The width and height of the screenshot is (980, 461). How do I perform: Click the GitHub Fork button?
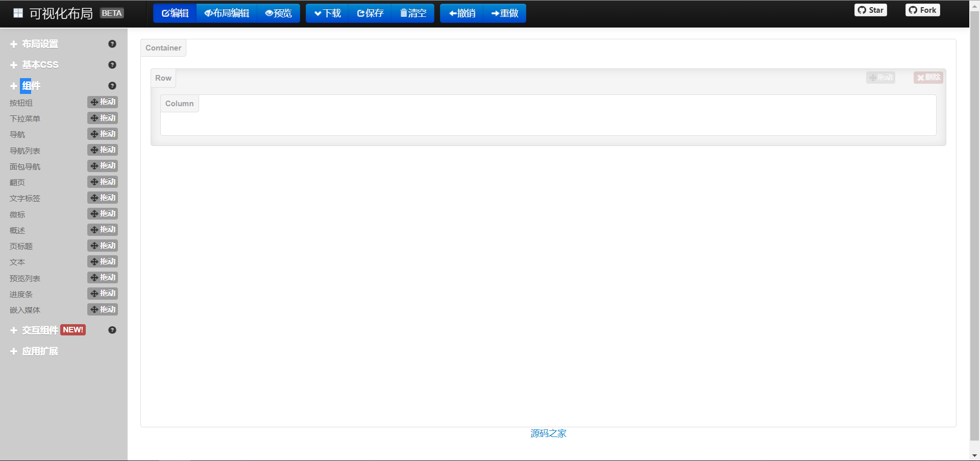click(923, 10)
